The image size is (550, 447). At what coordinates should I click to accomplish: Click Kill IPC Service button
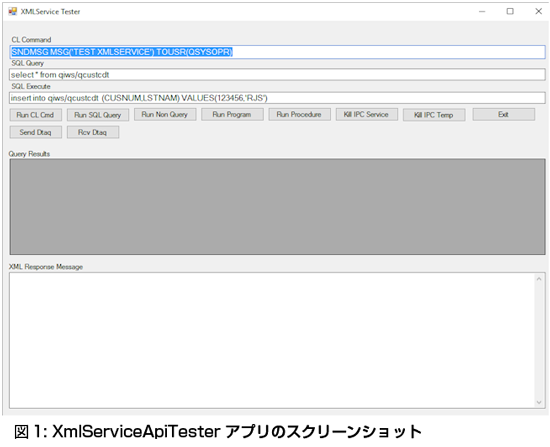pos(367,114)
